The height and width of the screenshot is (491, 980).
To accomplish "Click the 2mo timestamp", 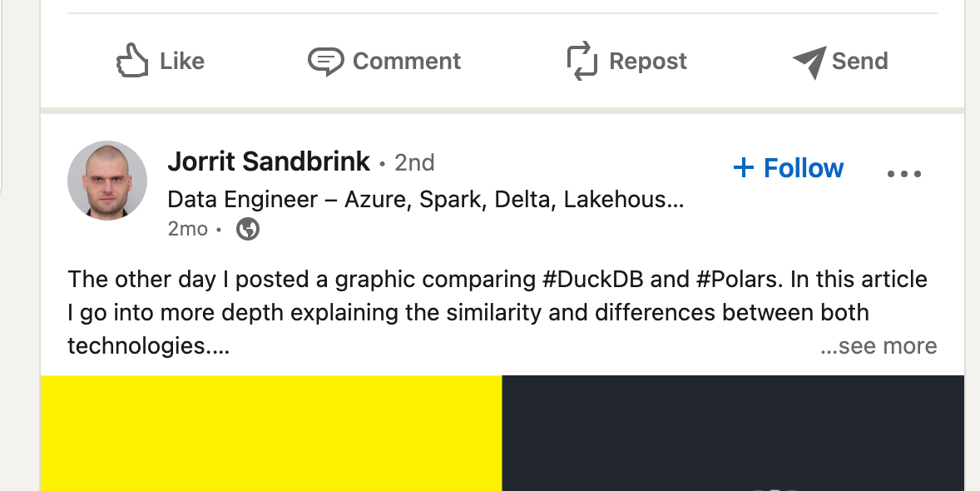I will pyautogui.click(x=187, y=229).
